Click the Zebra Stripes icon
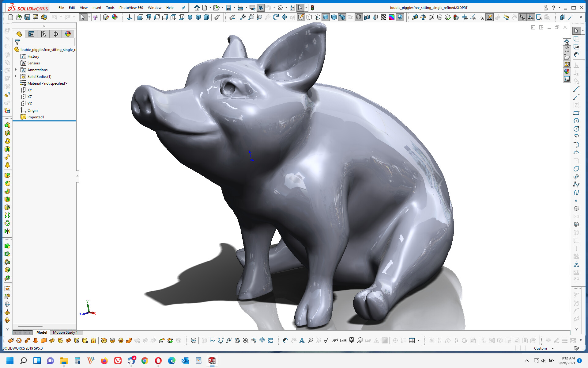Viewport: 588px width, 368px height. click(x=383, y=17)
